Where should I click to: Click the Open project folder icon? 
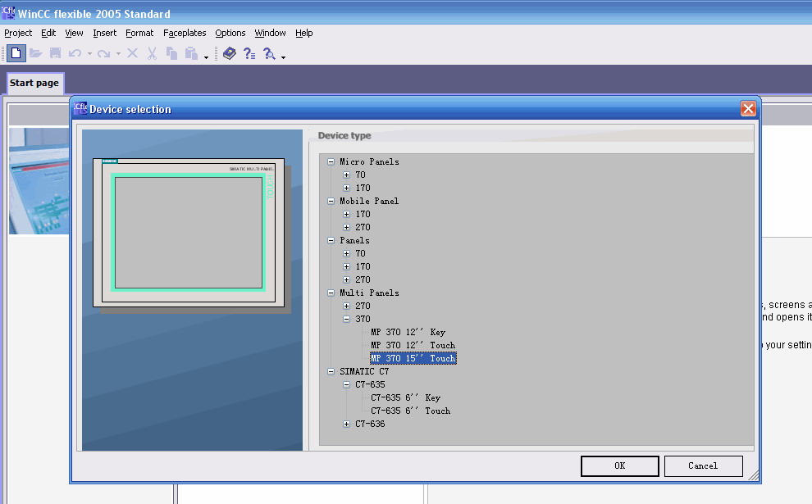tap(36, 53)
